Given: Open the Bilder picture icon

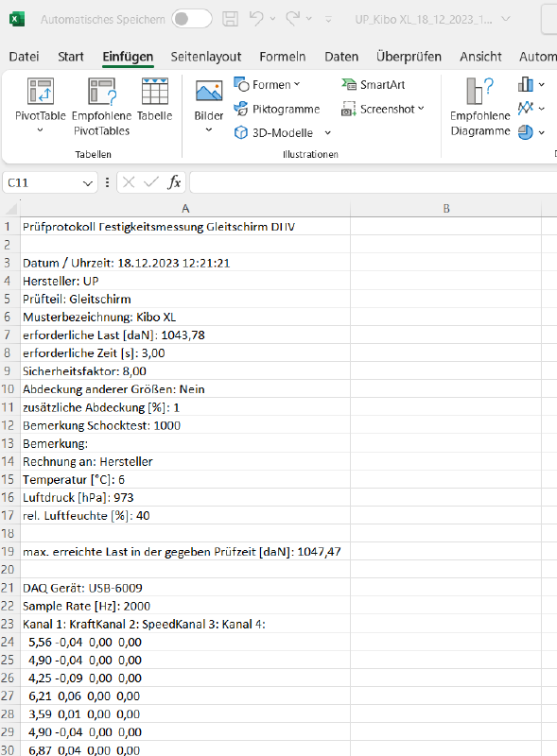Looking at the screenshot, I should (x=208, y=91).
